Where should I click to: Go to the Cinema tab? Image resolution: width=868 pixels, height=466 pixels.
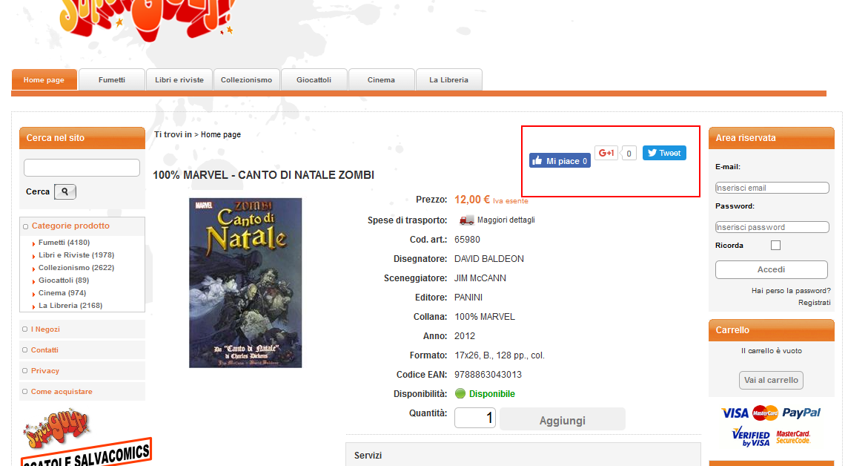tap(382, 80)
